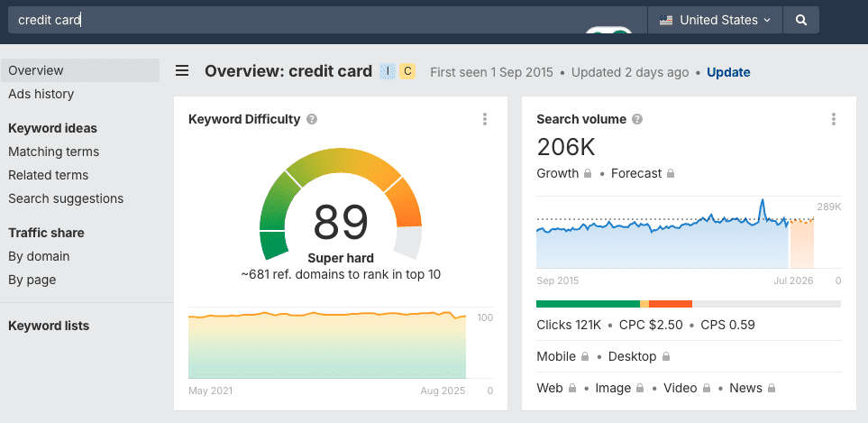Click the green segment of clicks bar
The width and height of the screenshot is (868, 423).
click(x=588, y=304)
